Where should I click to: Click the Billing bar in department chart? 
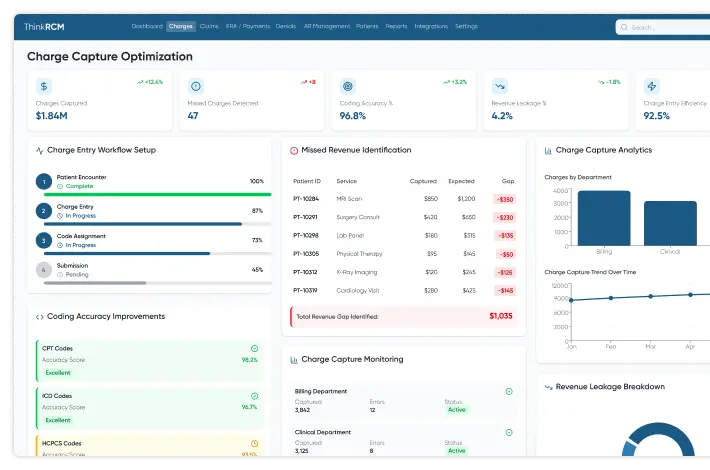(x=604, y=218)
